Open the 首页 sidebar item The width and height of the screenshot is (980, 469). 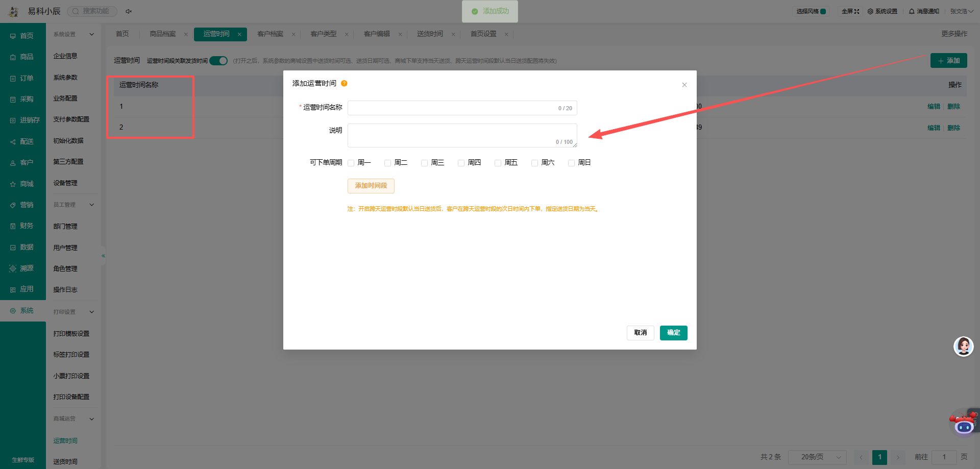pos(22,36)
